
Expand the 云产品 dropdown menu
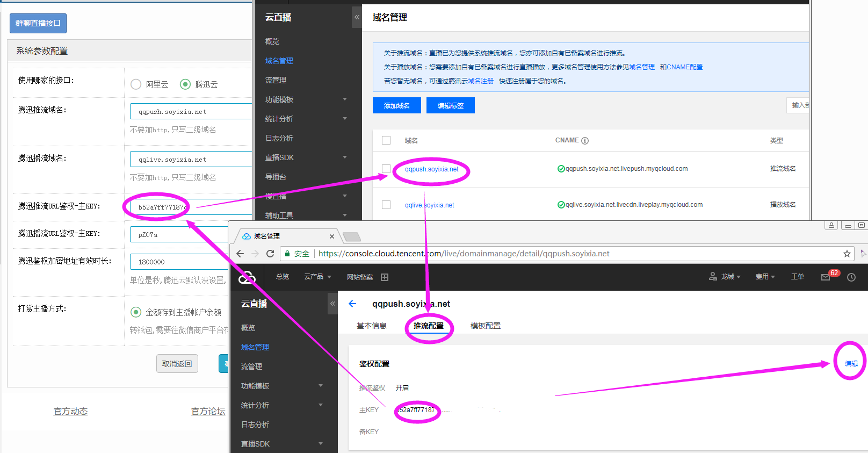(317, 277)
